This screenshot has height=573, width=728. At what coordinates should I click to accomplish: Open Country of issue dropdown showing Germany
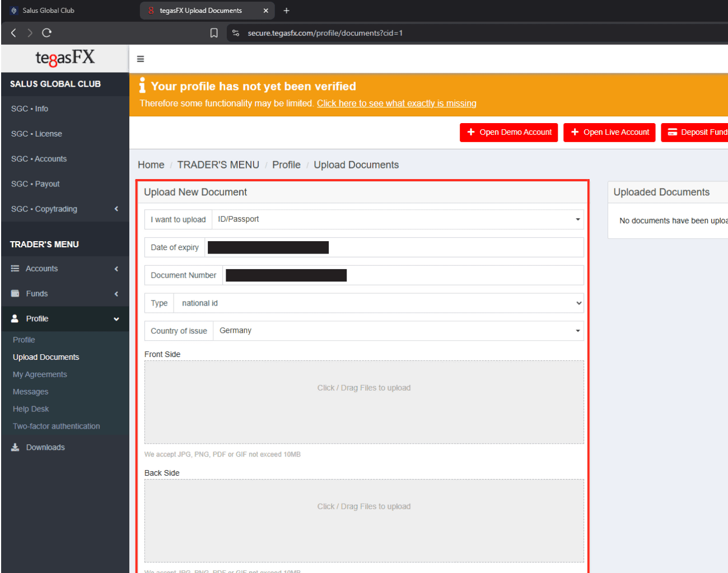coord(398,331)
